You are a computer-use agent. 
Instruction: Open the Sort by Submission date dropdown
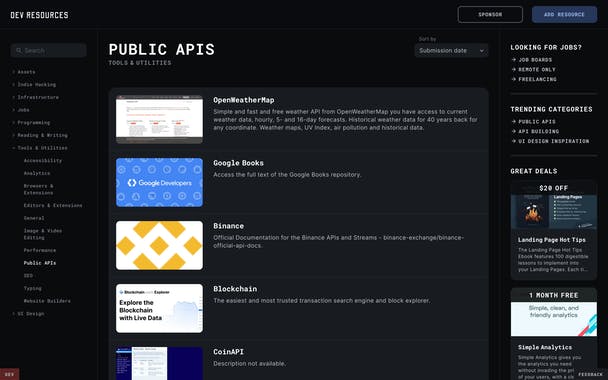[x=451, y=50]
